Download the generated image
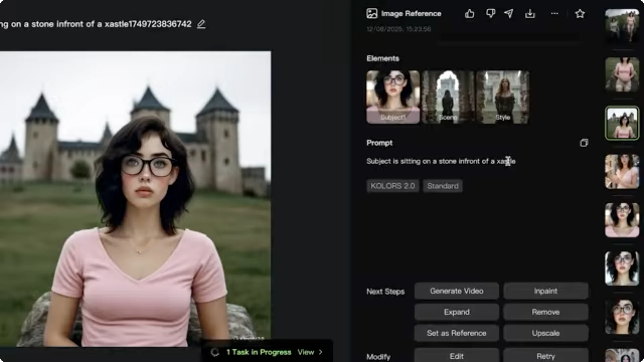The height and width of the screenshot is (362, 644). point(530,14)
